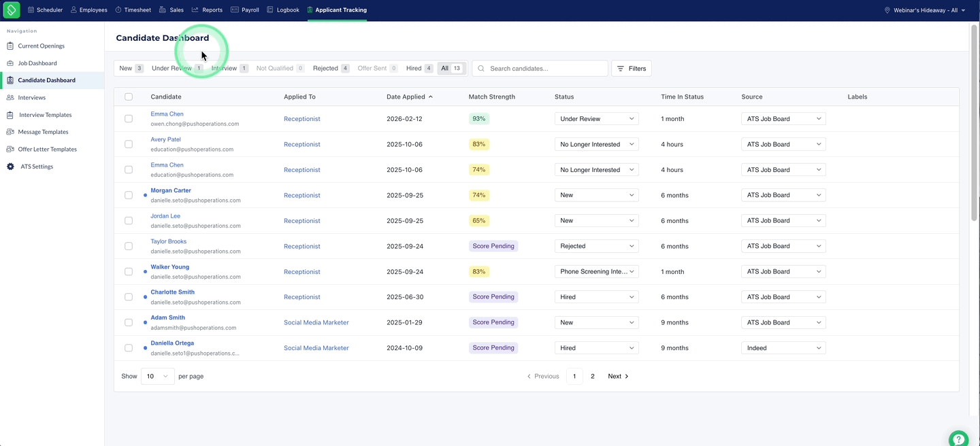Viewport: 980px width, 446px height.
Task: Open the Under Review status dropdown
Action: pyautogui.click(x=597, y=119)
